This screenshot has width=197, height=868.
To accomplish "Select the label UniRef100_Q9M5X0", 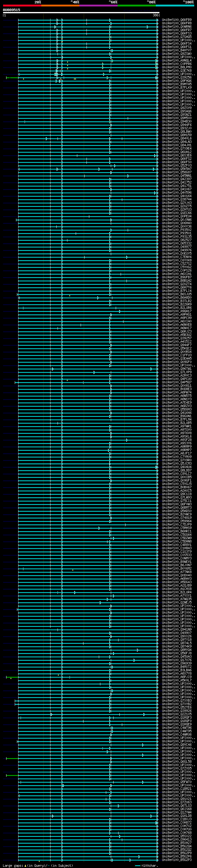I will tap(177, 118).
